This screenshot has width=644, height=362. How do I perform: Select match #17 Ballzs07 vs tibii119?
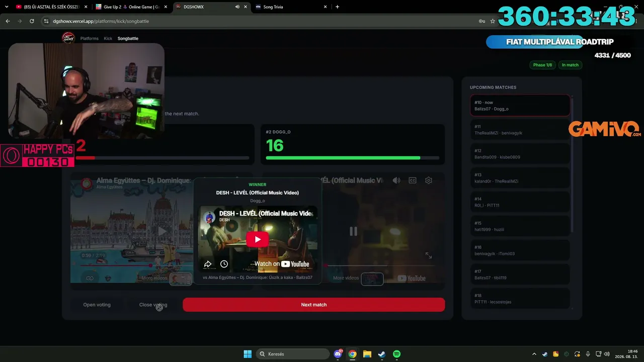coord(520,275)
